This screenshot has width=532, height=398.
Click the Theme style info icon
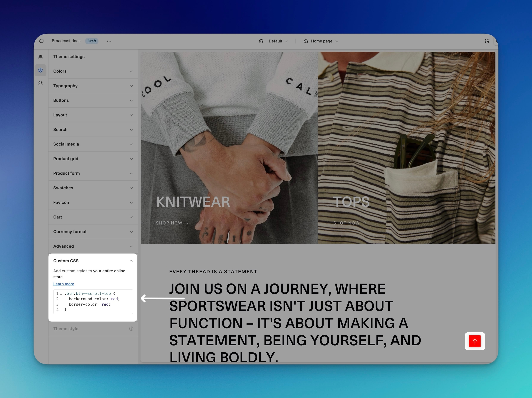point(131,329)
